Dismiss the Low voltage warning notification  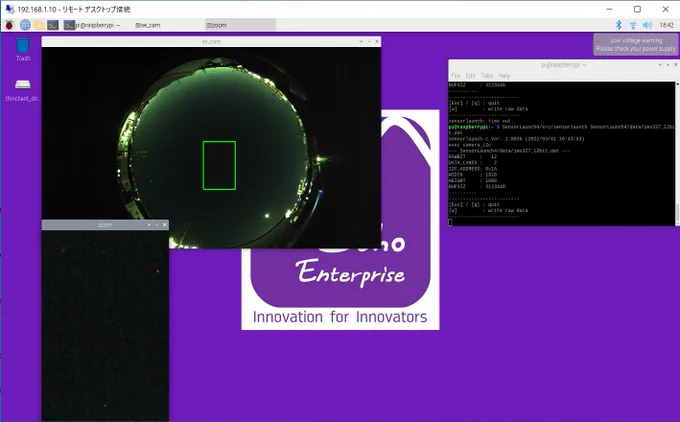pyautogui.click(x=635, y=44)
